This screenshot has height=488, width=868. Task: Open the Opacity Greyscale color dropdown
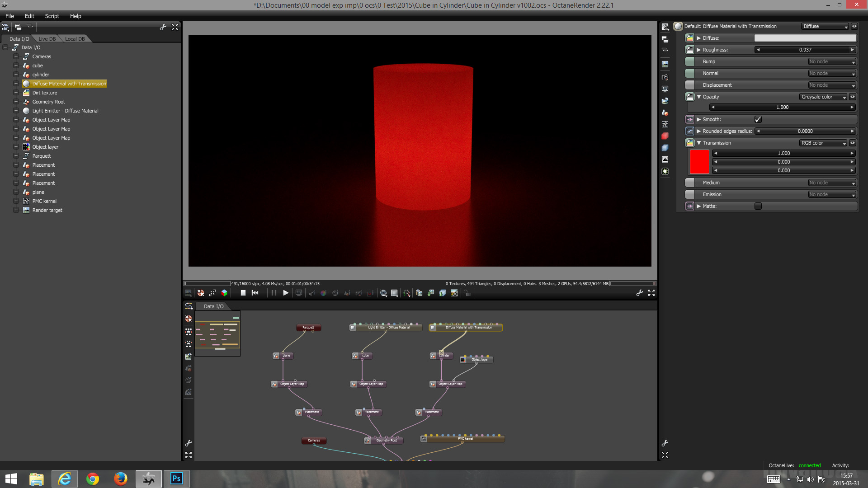pos(823,97)
